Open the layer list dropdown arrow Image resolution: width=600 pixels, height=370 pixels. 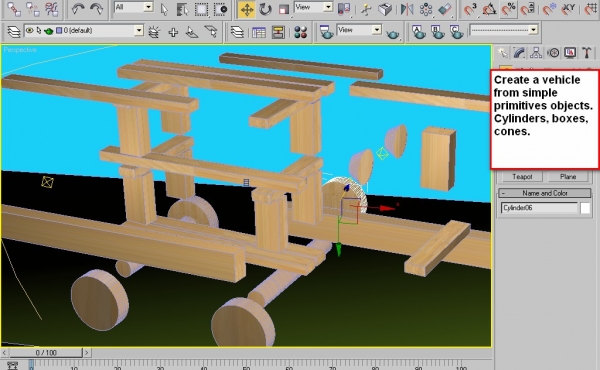tap(139, 30)
